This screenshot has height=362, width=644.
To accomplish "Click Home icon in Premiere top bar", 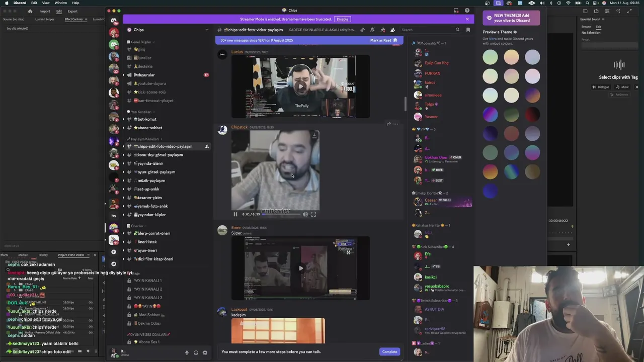I will [30, 11].
